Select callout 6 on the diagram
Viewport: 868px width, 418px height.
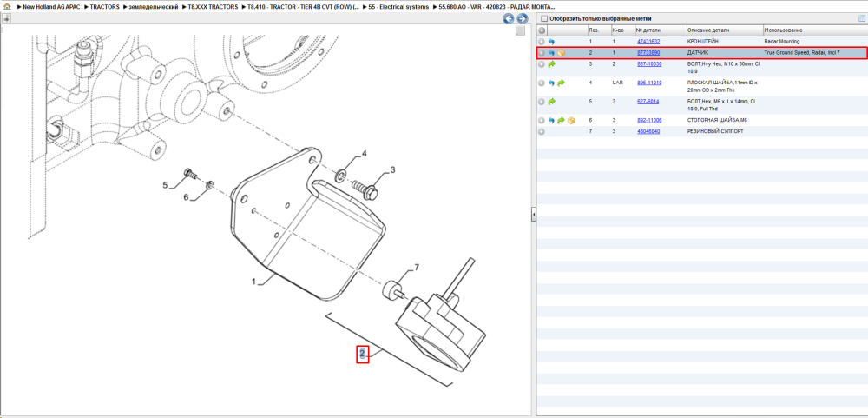pos(186,196)
